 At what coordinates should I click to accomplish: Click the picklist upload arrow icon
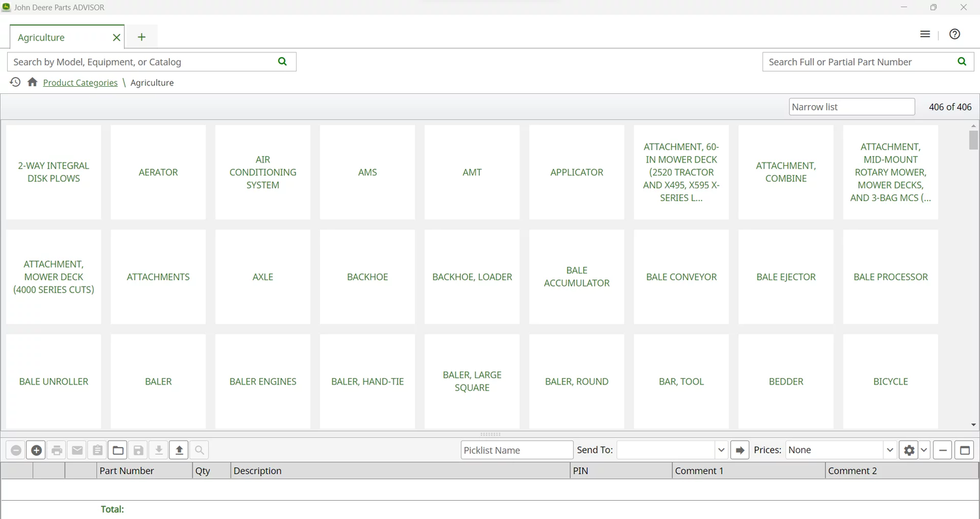pyautogui.click(x=179, y=450)
